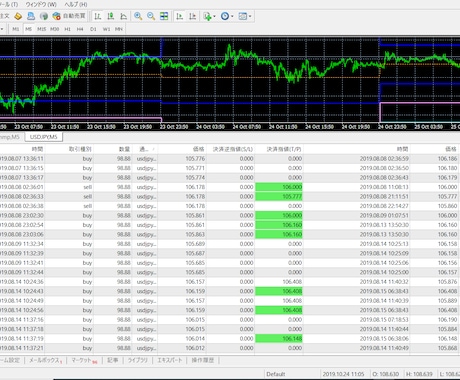
Task: Select close price cell 105.860
Action: [x=447, y=206]
